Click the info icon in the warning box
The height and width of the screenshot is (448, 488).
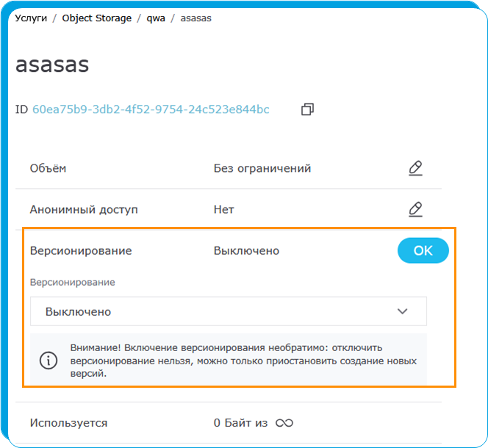(49, 360)
